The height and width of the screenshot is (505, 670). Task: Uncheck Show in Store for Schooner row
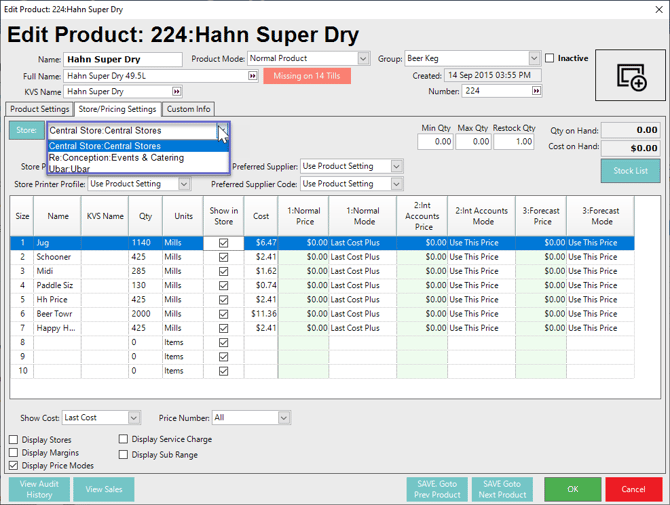pyautogui.click(x=223, y=257)
